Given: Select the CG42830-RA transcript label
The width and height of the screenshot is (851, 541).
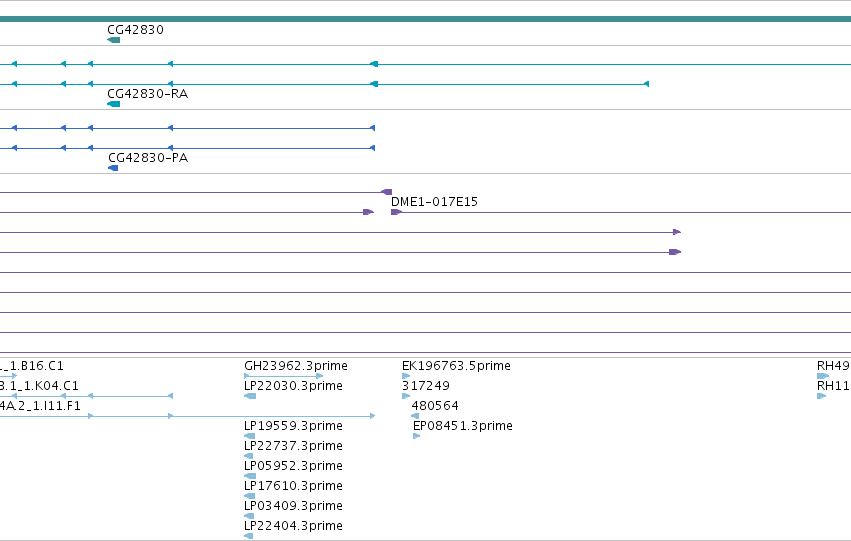Looking at the screenshot, I should pos(148,93).
